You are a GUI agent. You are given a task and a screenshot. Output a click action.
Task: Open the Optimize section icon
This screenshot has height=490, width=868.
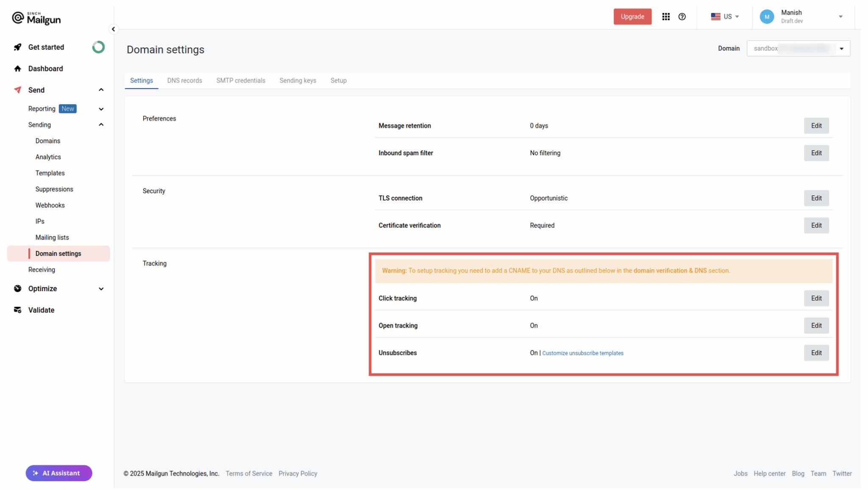pos(17,288)
